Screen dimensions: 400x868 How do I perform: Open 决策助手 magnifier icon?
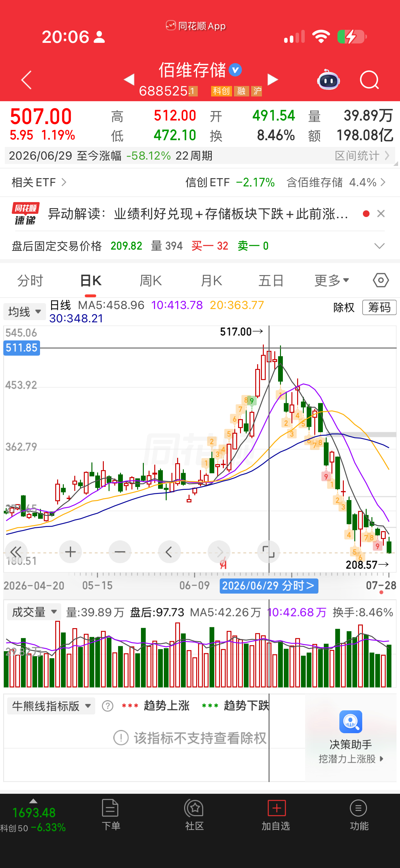[x=351, y=721]
